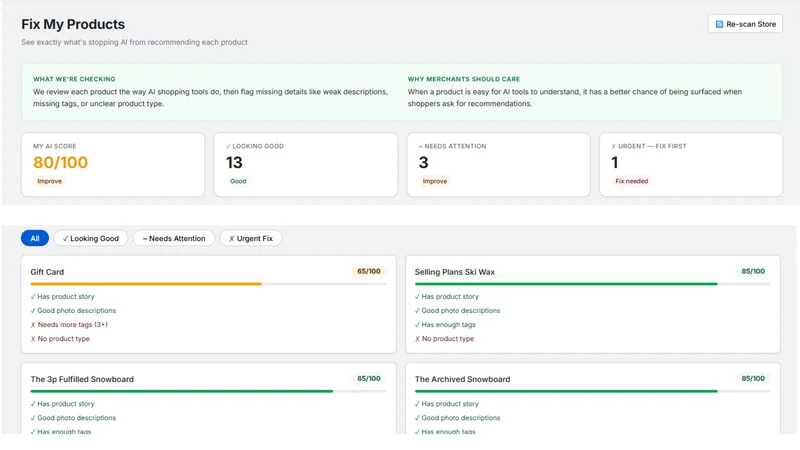Click Ski Wax 'No product type' item
800x450 pixels.
click(x=444, y=339)
